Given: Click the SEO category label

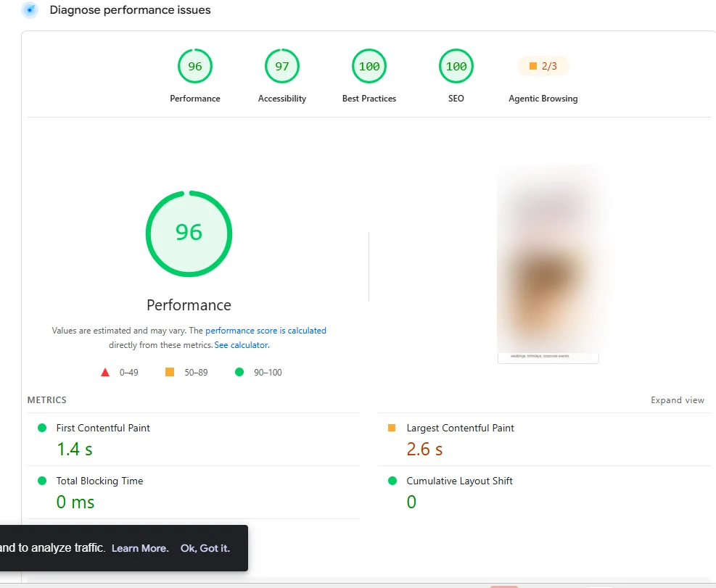Looking at the screenshot, I should [456, 99].
